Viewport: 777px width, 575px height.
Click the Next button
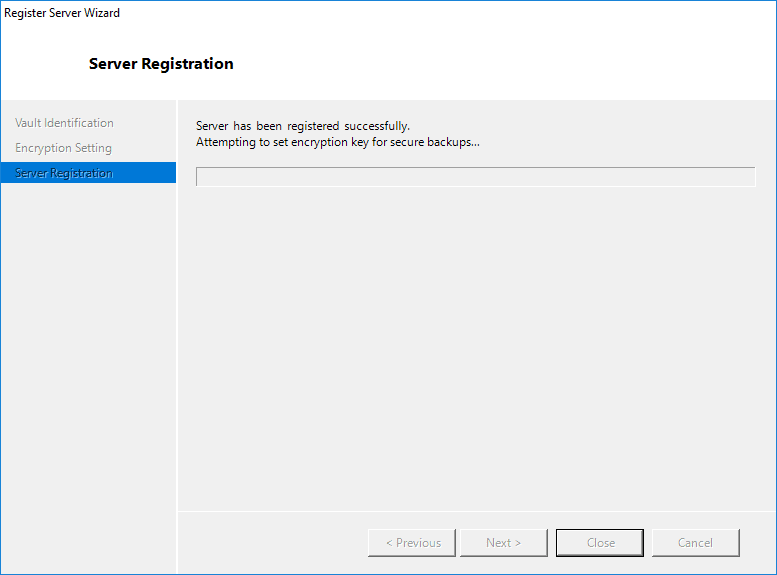point(503,543)
